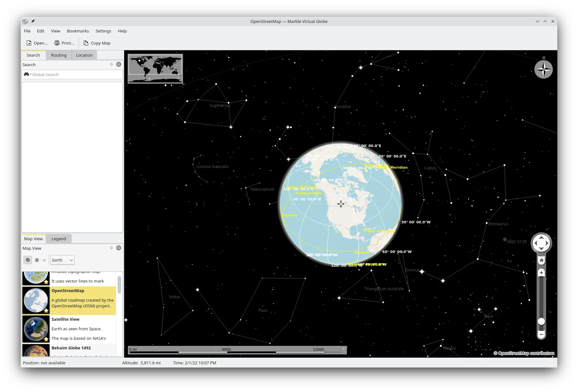Zoom in with the plus button
Viewport: 578px width, 392px height.
541,273
